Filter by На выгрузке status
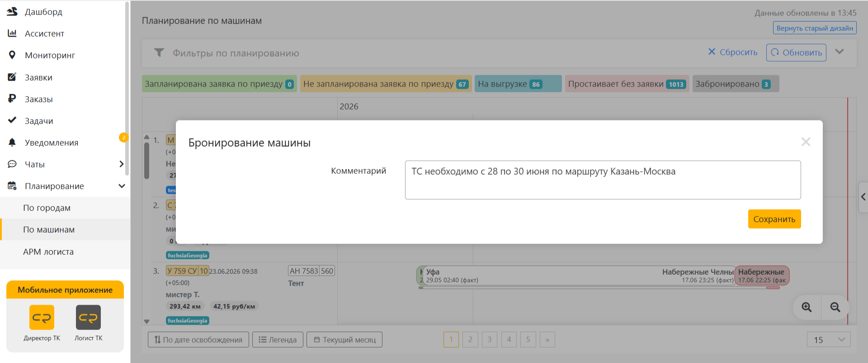This screenshot has width=868, height=363. (518, 84)
